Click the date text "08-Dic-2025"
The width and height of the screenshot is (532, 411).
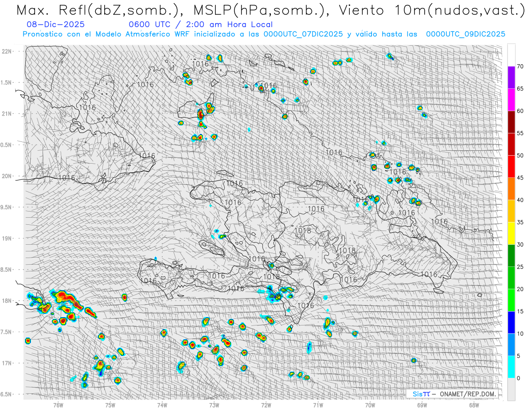coord(55,25)
